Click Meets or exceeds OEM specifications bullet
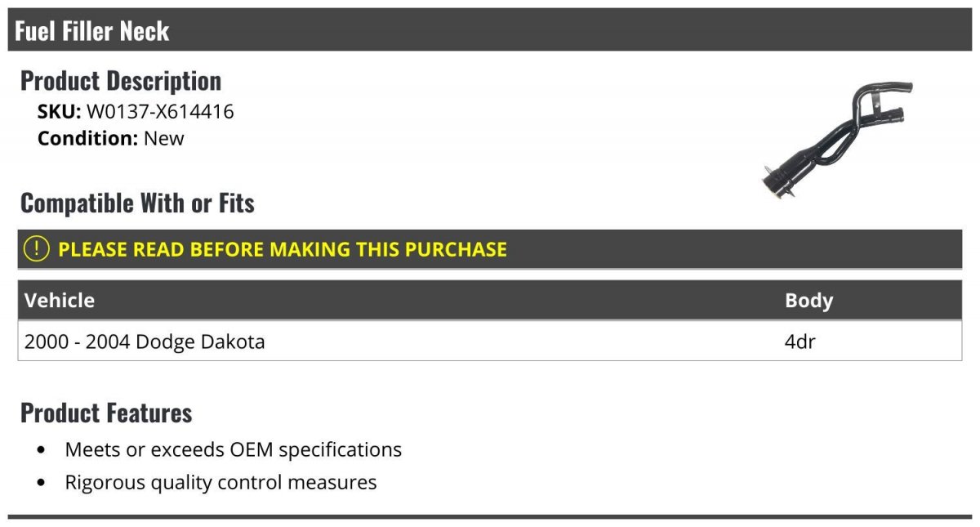 tap(234, 449)
